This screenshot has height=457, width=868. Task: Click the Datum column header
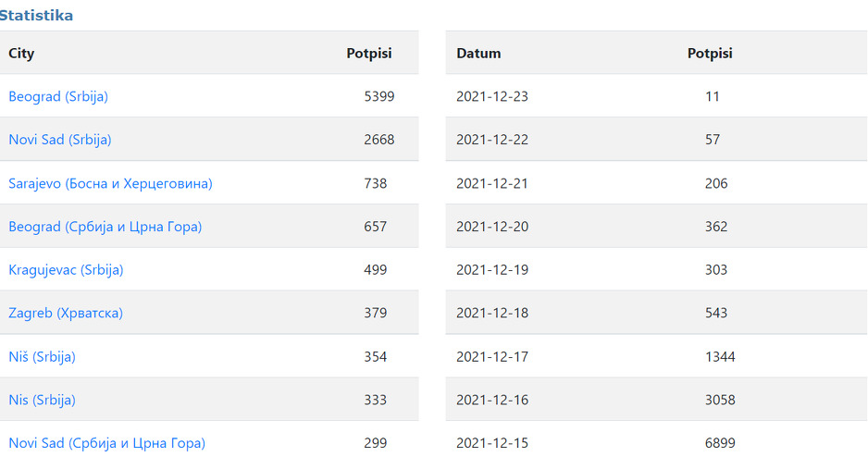478,53
